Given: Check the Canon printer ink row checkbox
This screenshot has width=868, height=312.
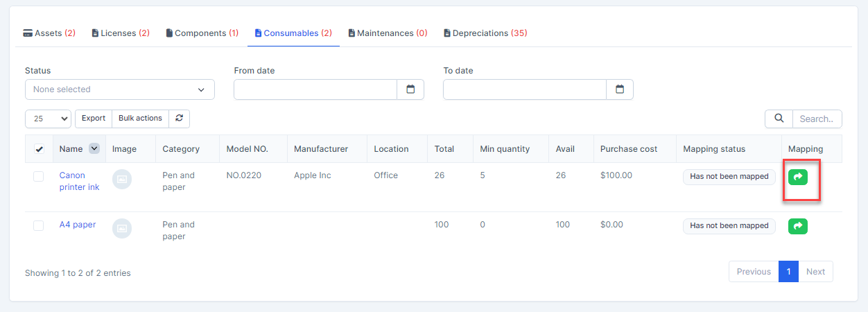Looking at the screenshot, I should [x=39, y=177].
